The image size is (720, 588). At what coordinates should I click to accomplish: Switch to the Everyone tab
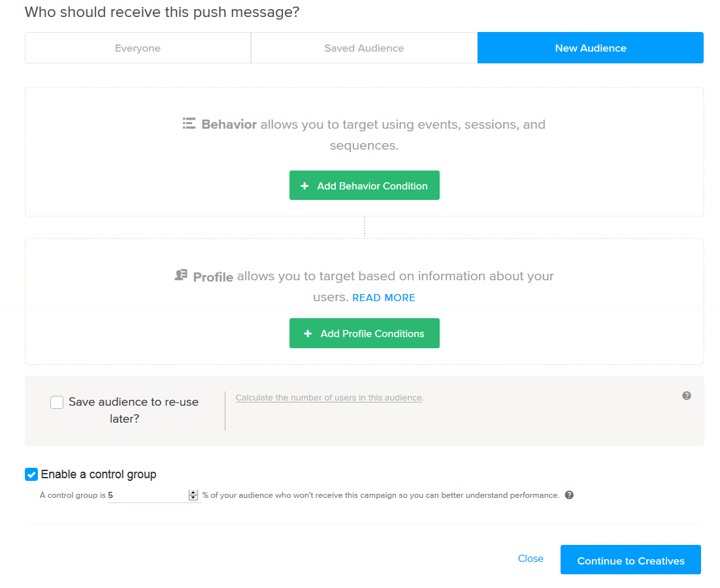click(138, 48)
